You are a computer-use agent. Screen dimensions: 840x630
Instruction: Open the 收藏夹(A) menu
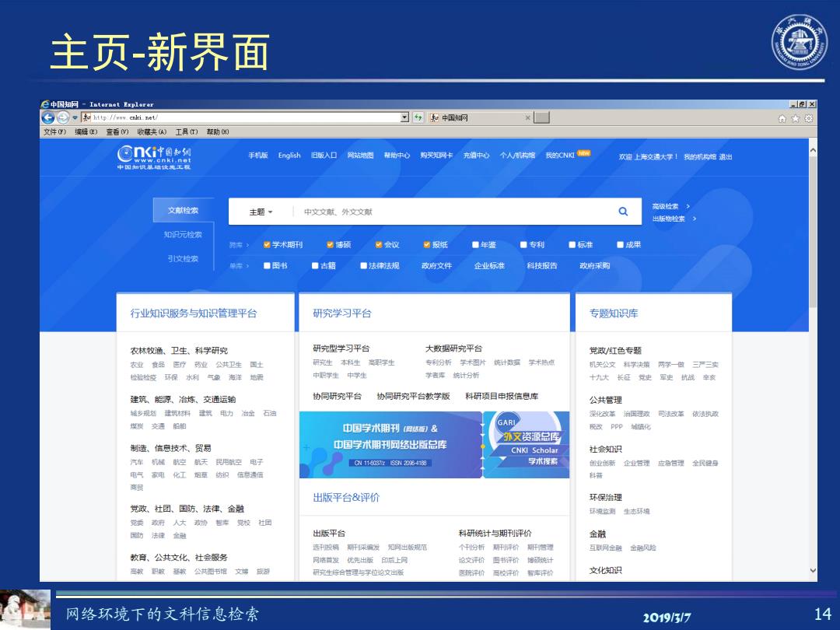click(x=152, y=131)
